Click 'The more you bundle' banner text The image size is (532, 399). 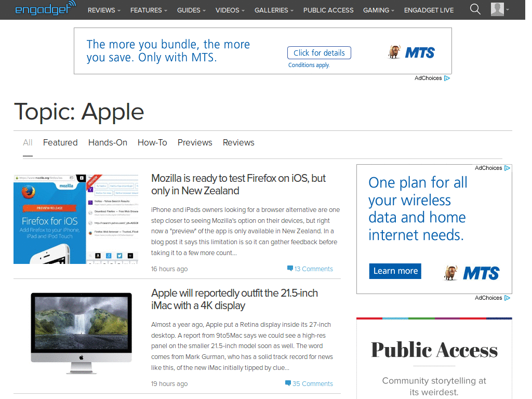pos(168,51)
